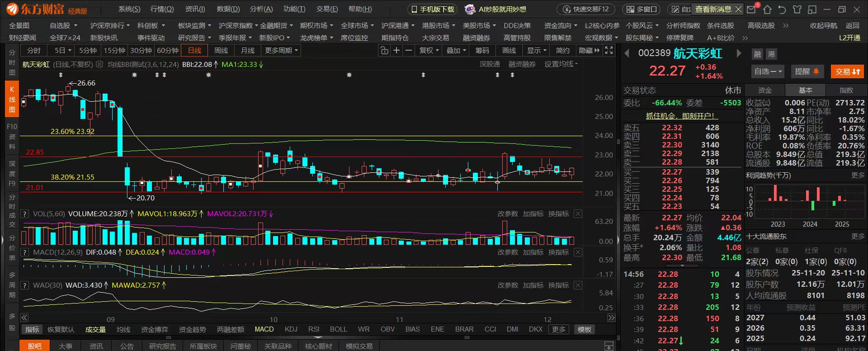Dismiss the 查看新消息 notification
This screenshot has height=351, width=868.
[x=738, y=9]
